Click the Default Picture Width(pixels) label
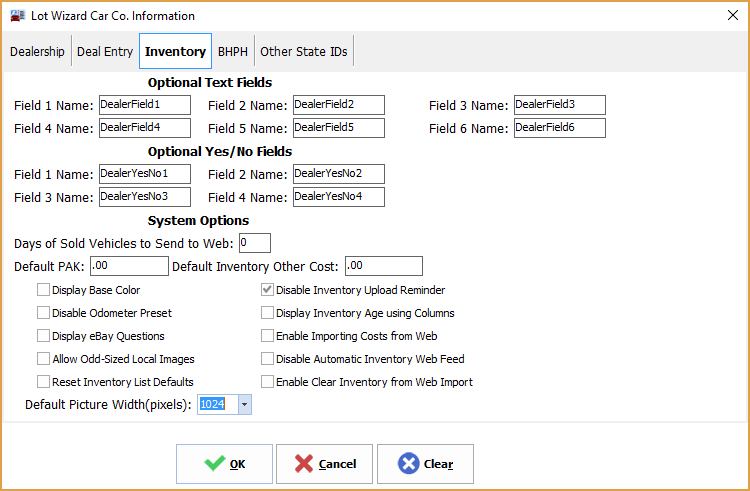Screen dimensions: 750x491 pos(109,404)
